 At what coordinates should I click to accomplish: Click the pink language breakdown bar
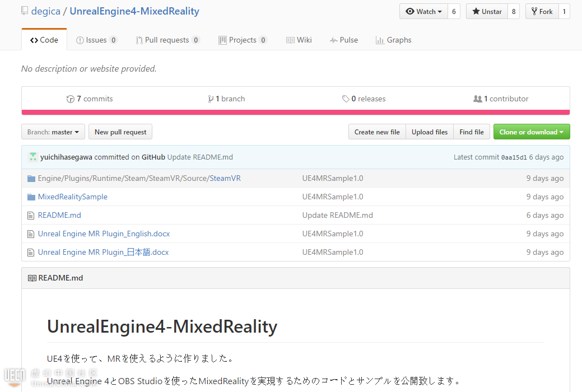click(296, 112)
